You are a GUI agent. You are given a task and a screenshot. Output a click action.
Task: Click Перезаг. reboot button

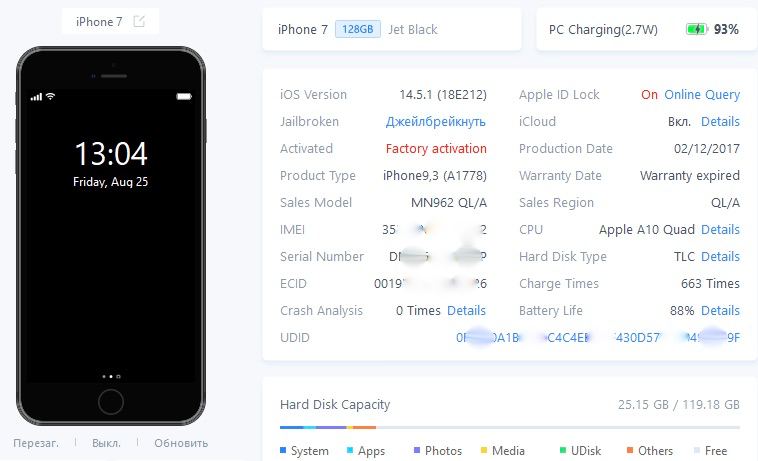click(x=36, y=443)
